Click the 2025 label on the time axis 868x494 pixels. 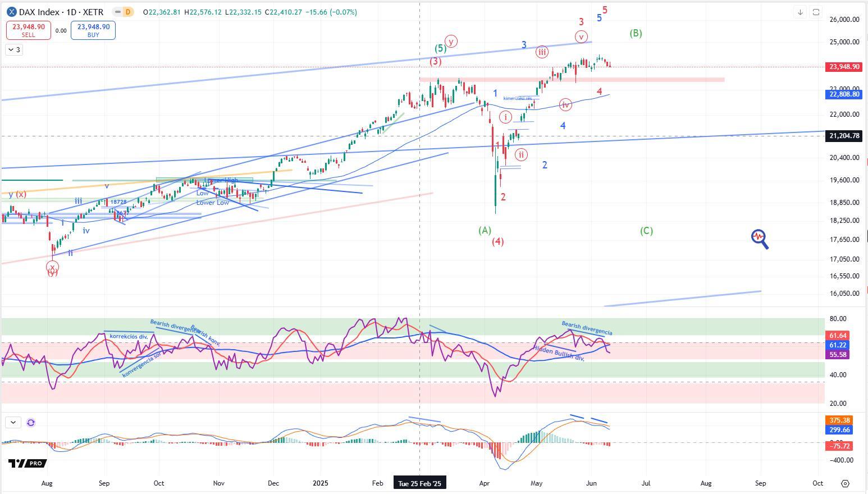point(321,483)
